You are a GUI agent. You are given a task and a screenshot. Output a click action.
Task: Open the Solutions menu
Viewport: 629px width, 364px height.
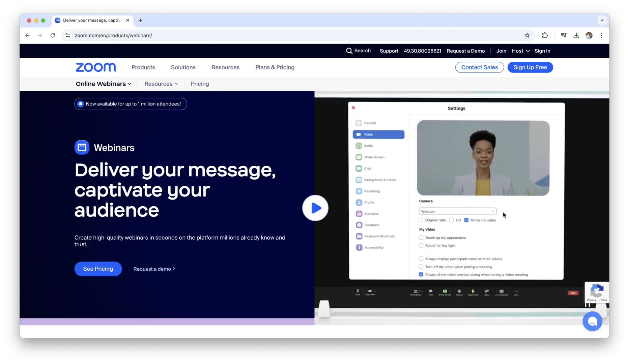(183, 67)
